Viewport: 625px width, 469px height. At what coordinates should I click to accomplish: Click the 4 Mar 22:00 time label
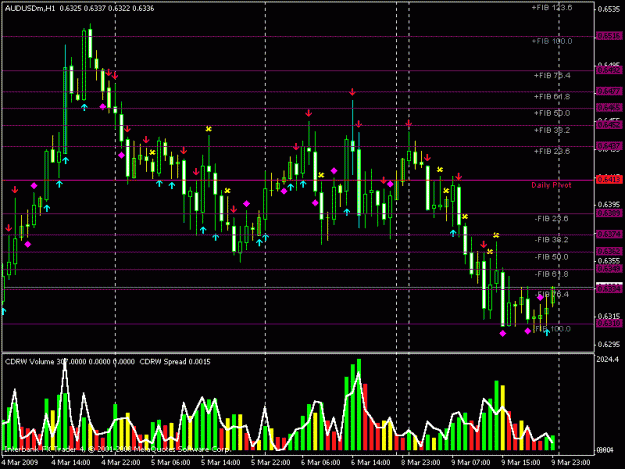[121, 463]
